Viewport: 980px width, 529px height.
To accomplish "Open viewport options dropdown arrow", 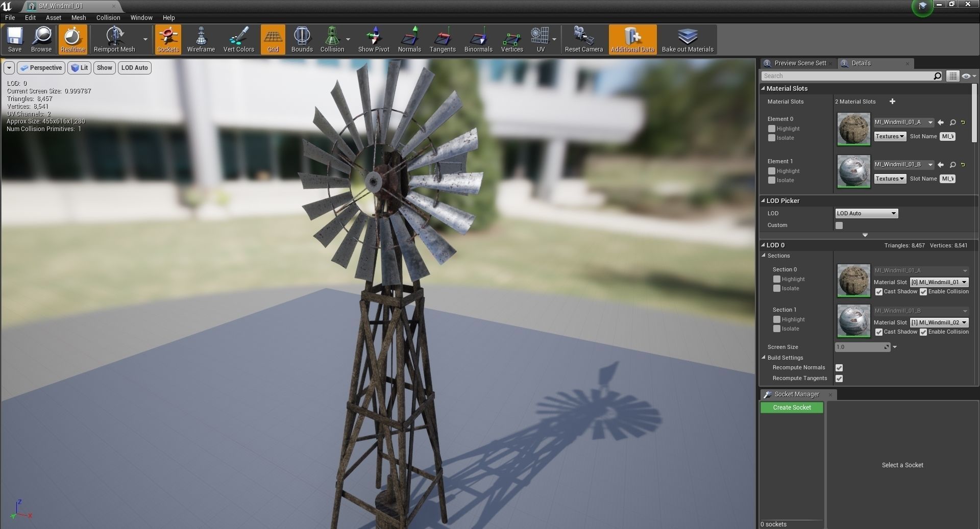I will (9, 68).
